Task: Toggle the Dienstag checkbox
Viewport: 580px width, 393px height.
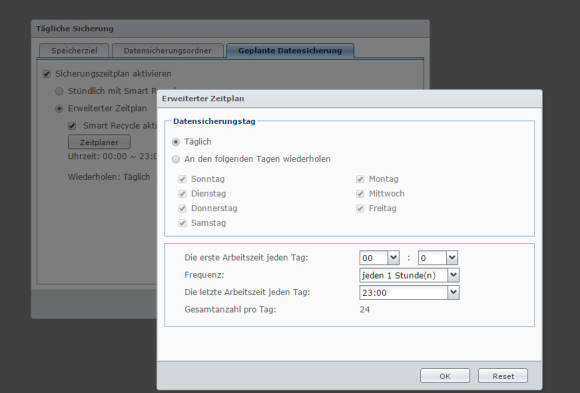Action: (182, 194)
